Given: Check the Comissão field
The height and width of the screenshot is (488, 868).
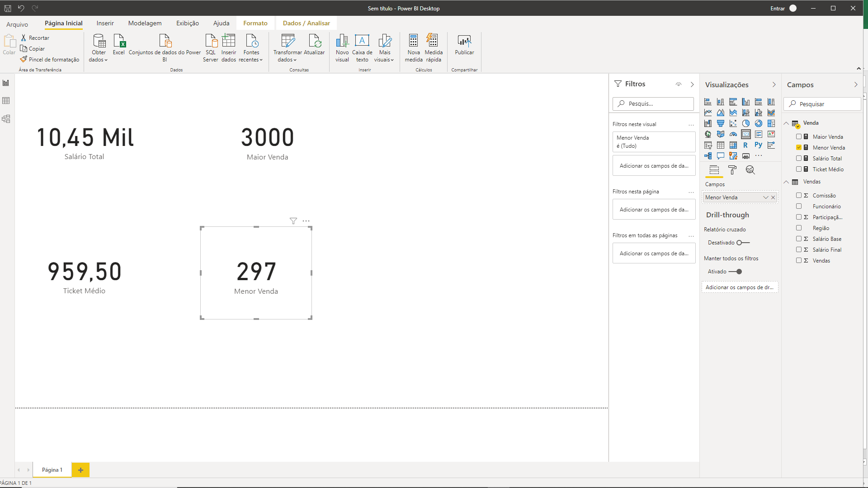Looking at the screenshot, I should (x=799, y=195).
